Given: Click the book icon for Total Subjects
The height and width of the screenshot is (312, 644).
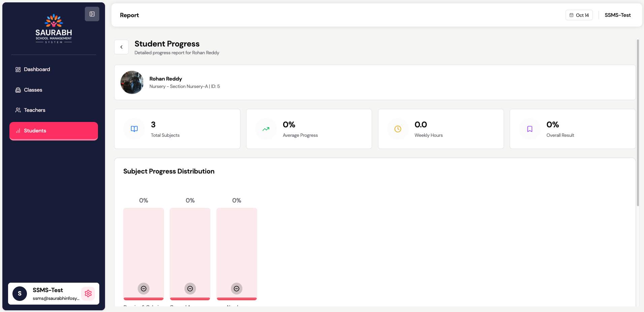Looking at the screenshot, I should (x=134, y=129).
